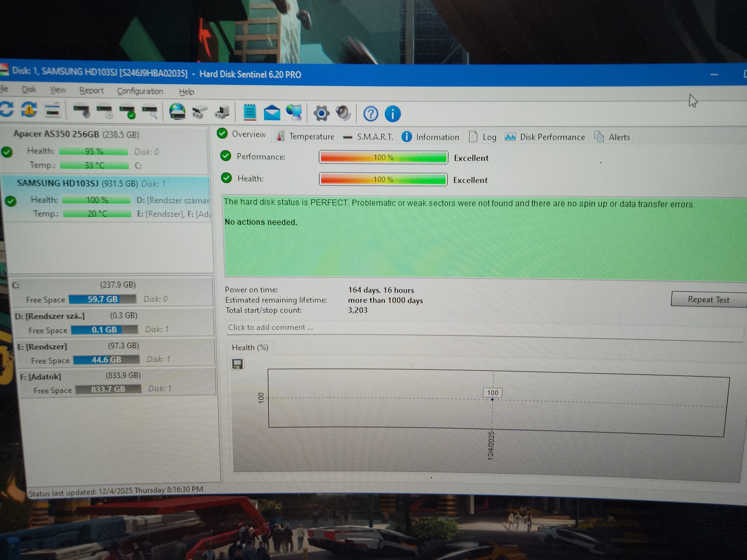Select the C: volume row

(x=112, y=292)
